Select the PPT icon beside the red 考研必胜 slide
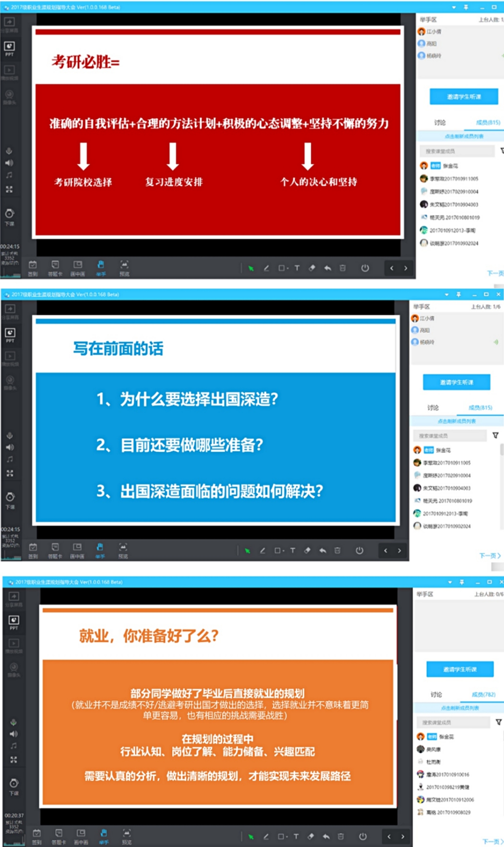Image resolution: width=504 pixels, height=847 pixels. [x=9, y=48]
